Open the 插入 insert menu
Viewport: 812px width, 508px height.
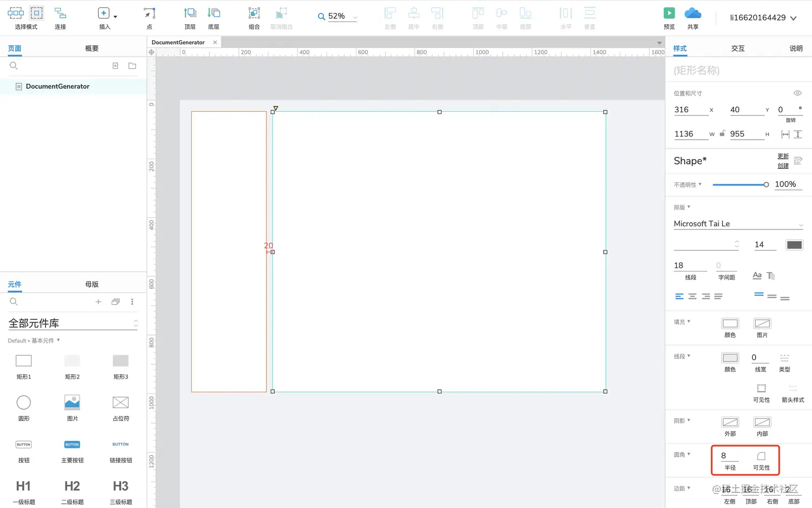click(x=105, y=17)
